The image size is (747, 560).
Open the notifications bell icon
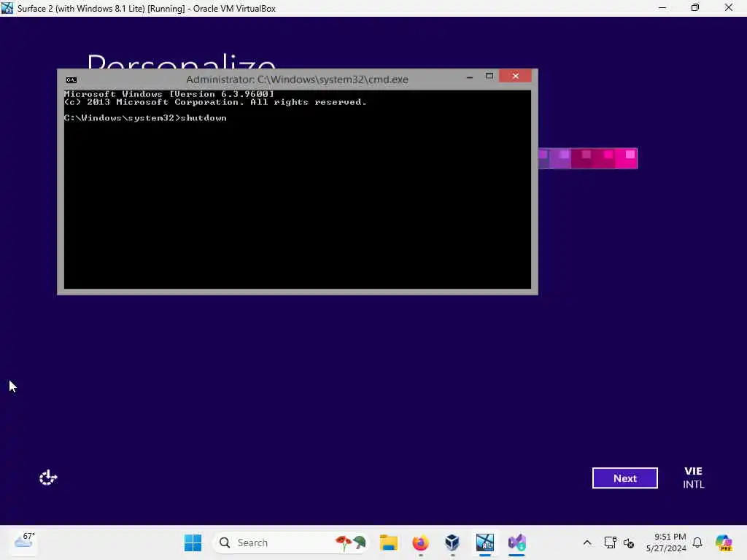pyautogui.click(x=697, y=542)
